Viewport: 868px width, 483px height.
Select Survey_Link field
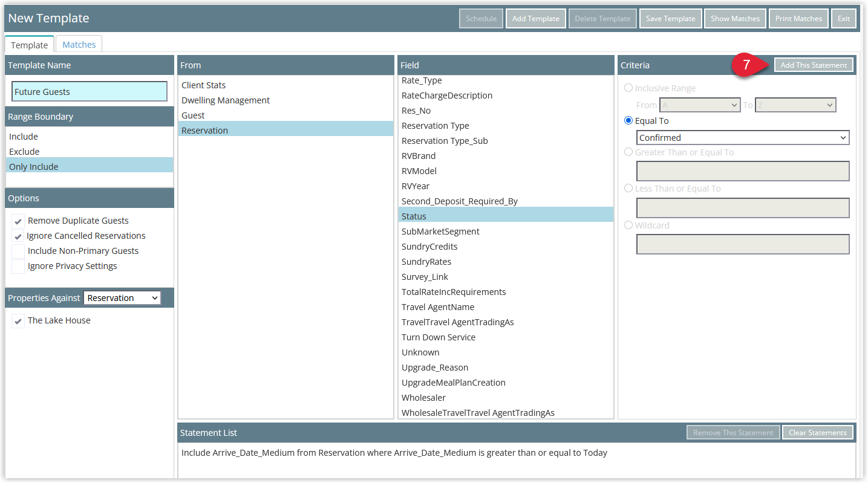506,277
